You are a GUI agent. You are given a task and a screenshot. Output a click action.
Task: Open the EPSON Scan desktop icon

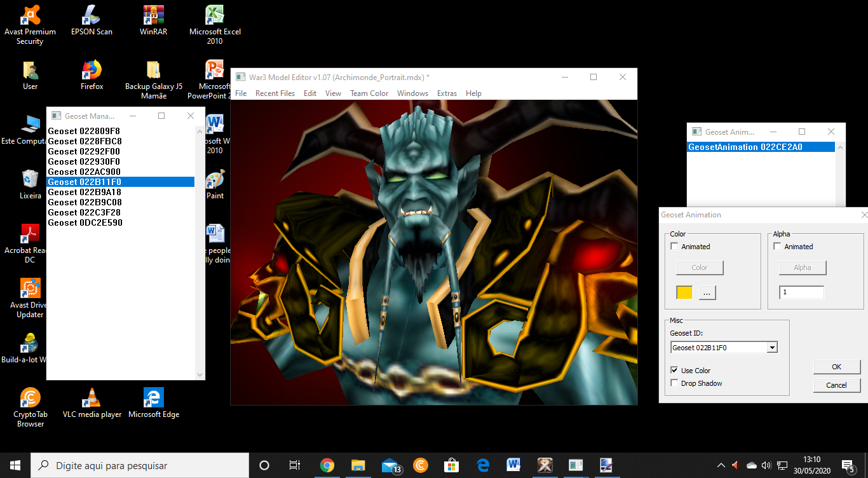click(92, 21)
